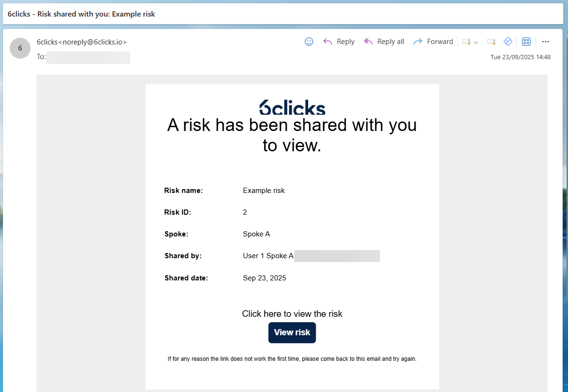Click the Reply text label
Viewport: 568px width, 392px height.
[x=346, y=42]
